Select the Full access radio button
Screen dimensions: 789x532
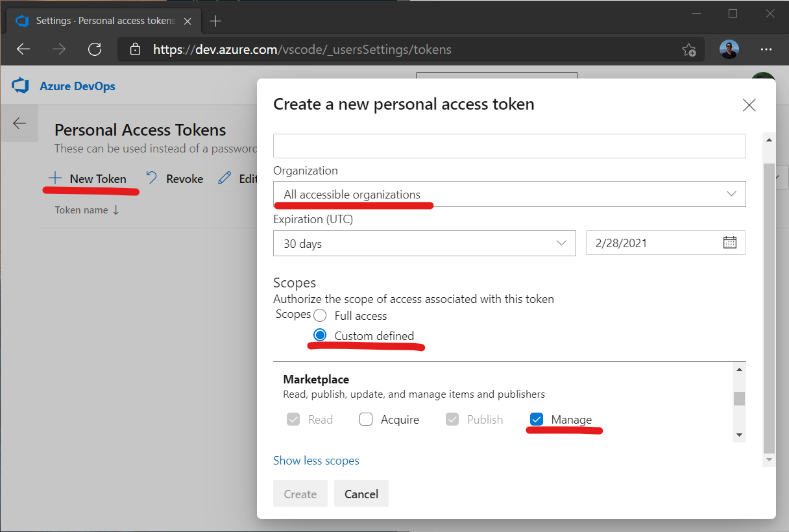(x=320, y=316)
